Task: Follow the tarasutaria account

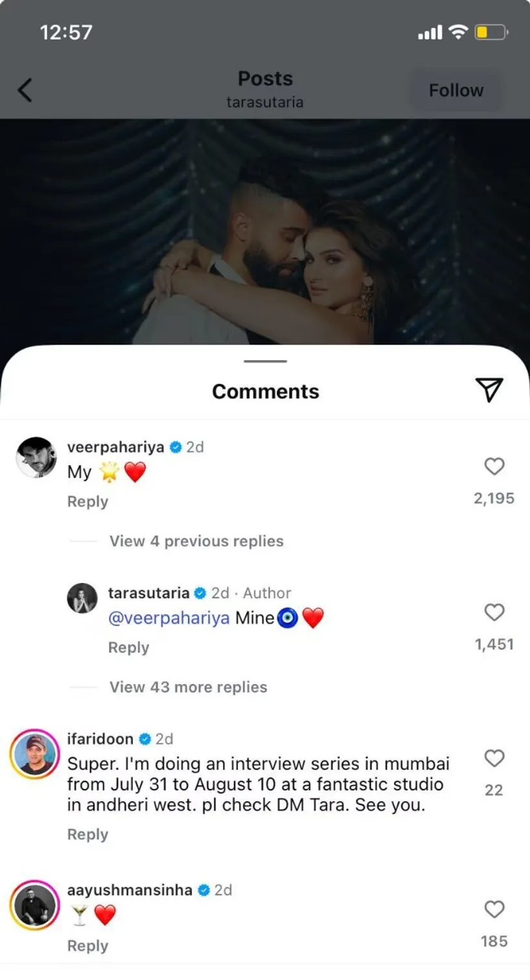Action: coord(456,91)
